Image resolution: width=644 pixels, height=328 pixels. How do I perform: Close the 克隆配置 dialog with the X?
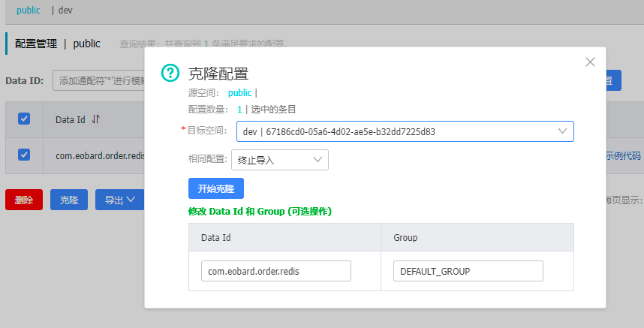click(x=590, y=62)
